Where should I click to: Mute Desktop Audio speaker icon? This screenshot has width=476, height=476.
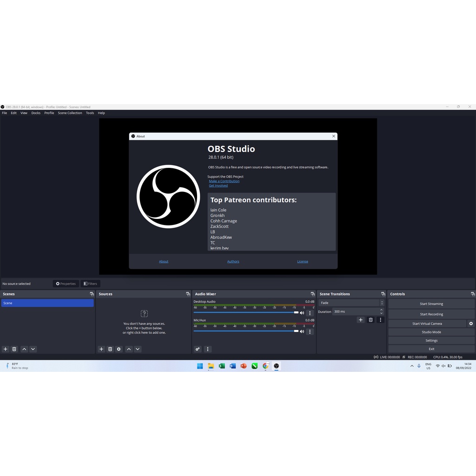302,313
